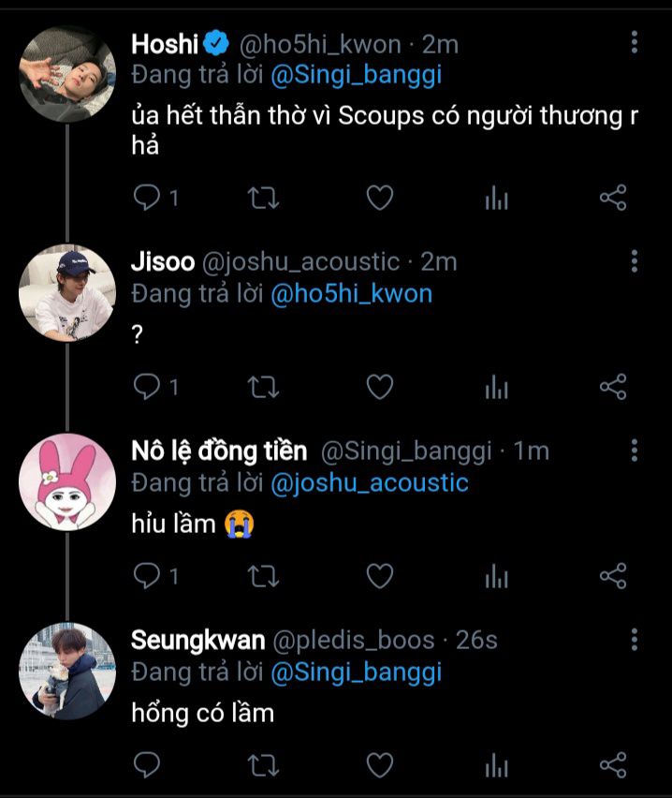The width and height of the screenshot is (672, 798).
Task: Reply to Nô lệ đồng tiền's tweet
Action: click(x=147, y=576)
